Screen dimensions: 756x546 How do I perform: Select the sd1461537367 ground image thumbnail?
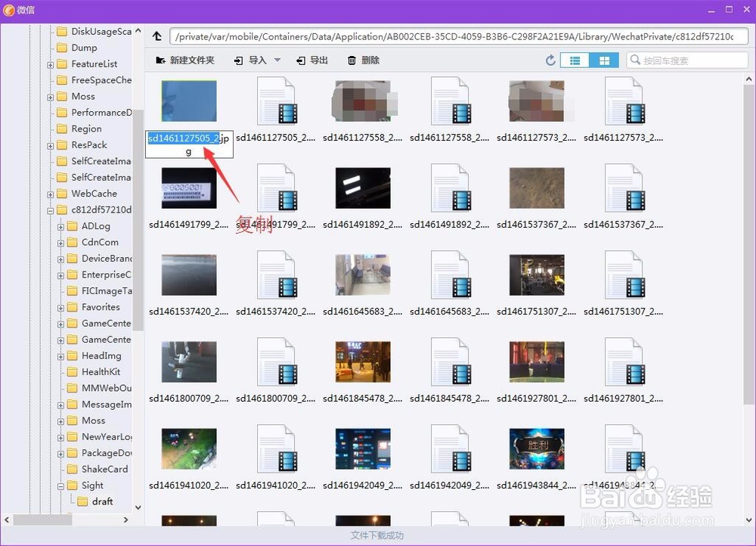[x=537, y=188]
